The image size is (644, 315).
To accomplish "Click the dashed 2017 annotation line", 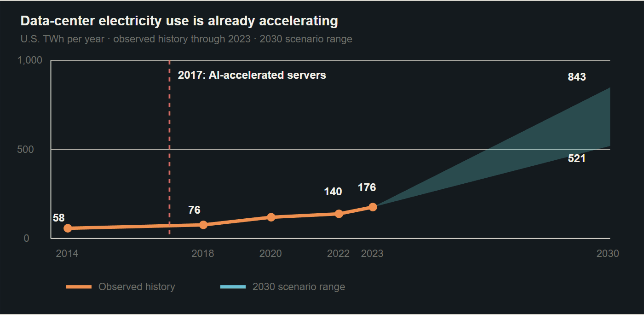I will click(x=170, y=147).
